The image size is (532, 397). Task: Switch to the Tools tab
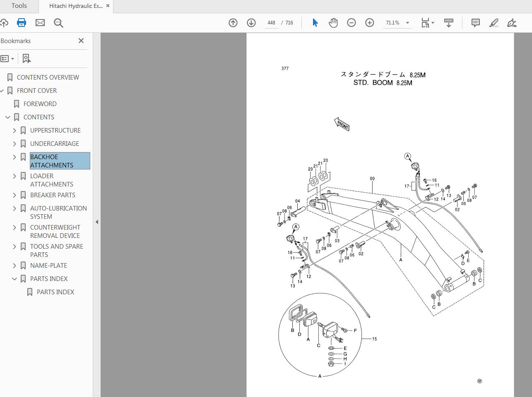19,6
